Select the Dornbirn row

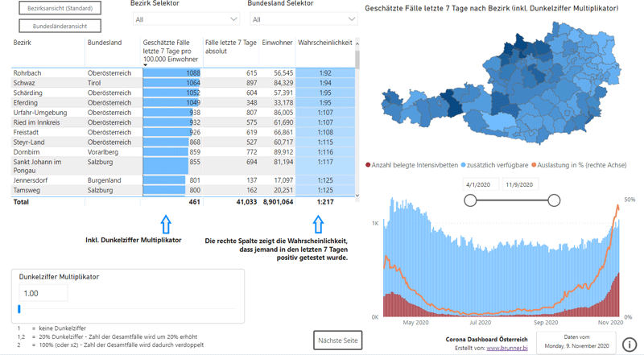tap(184, 151)
